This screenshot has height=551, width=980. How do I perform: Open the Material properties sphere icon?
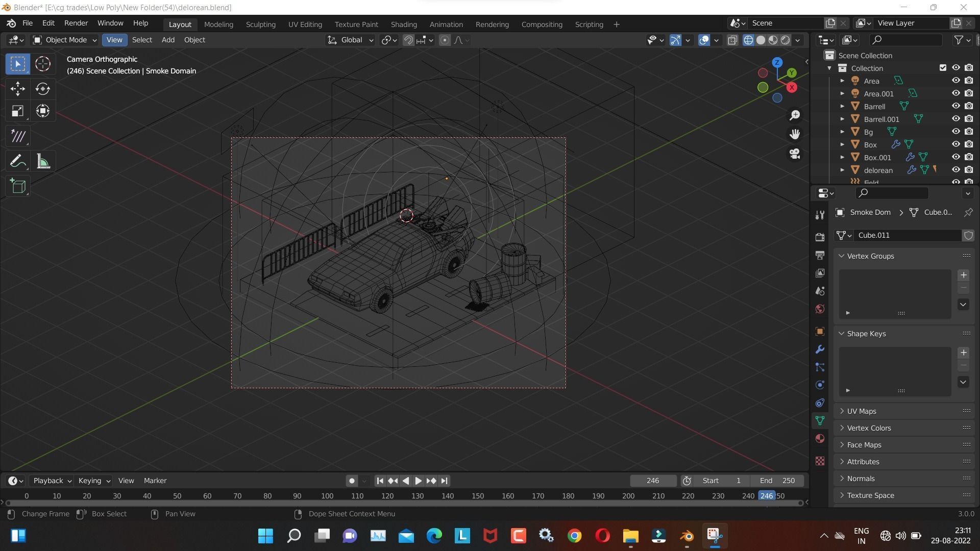pyautogui.click(x=820, y=438)
